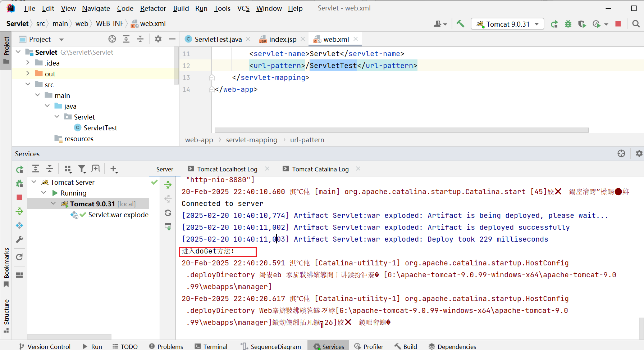Close the web.xml editor tab
Image resolution: width=644 pixels, height=350 pixels.
point(356,39)
